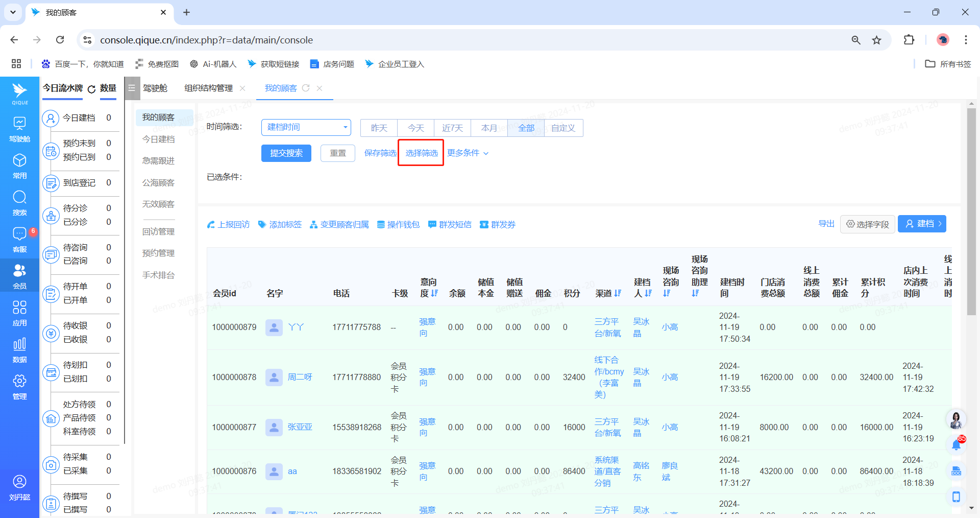Select the 今天 time filter option
This screenshot has height=518, width=980.
coord(415,128)
